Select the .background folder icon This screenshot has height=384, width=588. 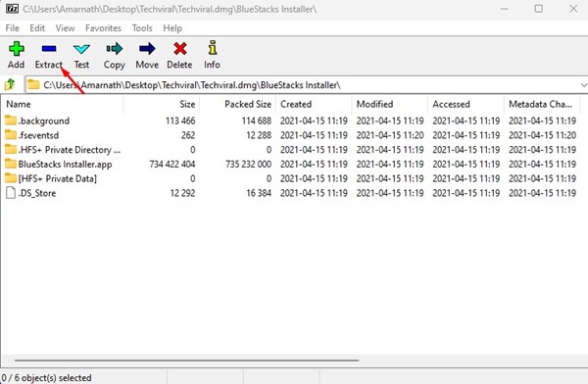11,120
